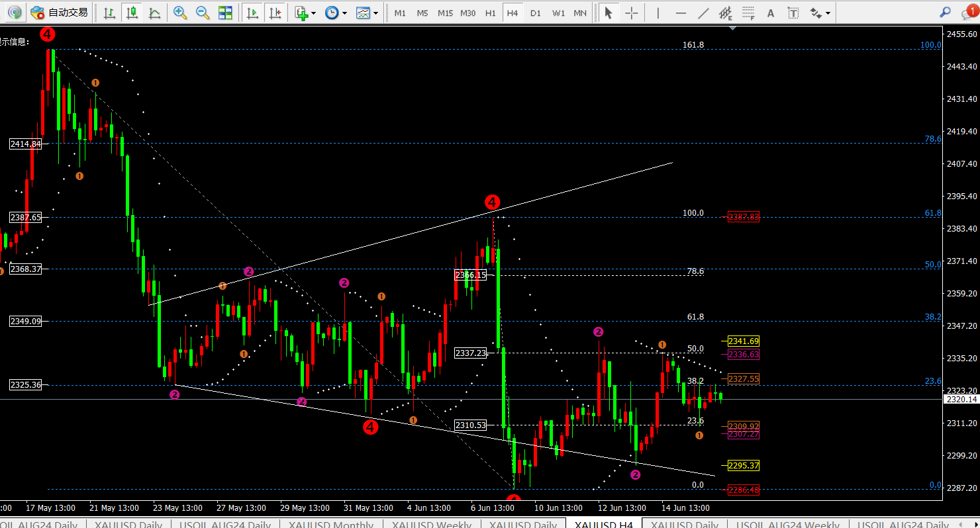Choose the text label tool

tap(770, 13)
